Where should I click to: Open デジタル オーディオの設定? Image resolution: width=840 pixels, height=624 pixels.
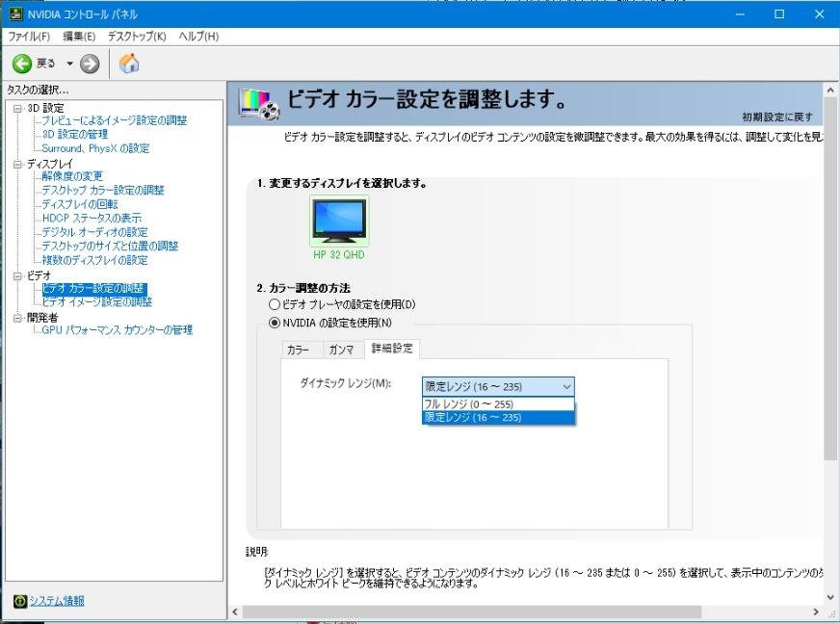[x=94, y=232]
